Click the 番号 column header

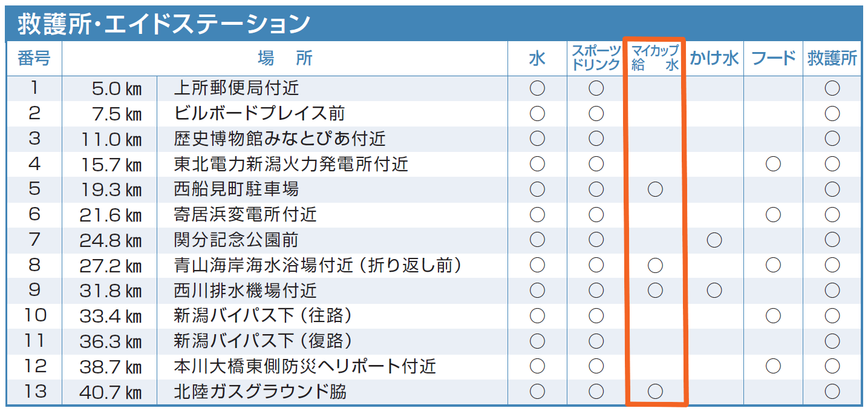point(34,58)
